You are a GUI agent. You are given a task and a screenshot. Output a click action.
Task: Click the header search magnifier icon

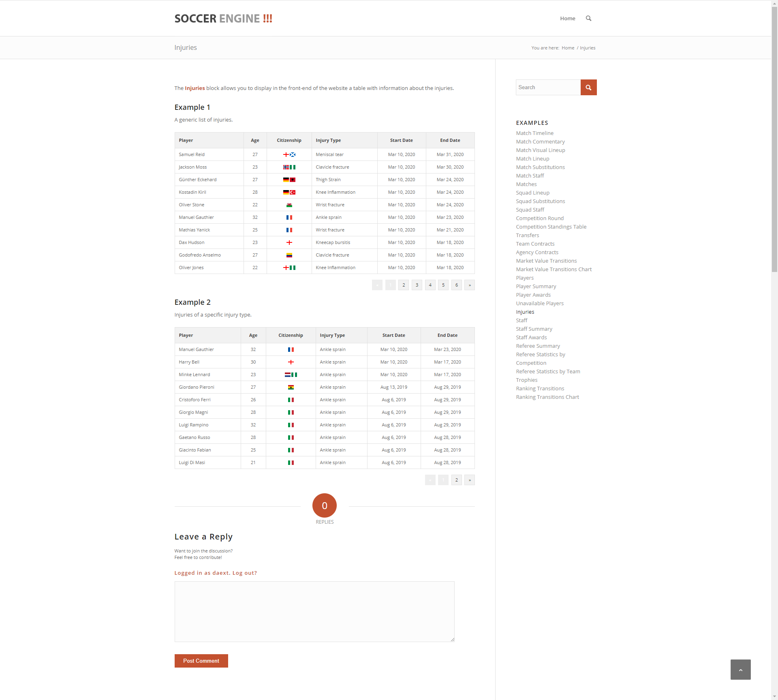(588, 18)
